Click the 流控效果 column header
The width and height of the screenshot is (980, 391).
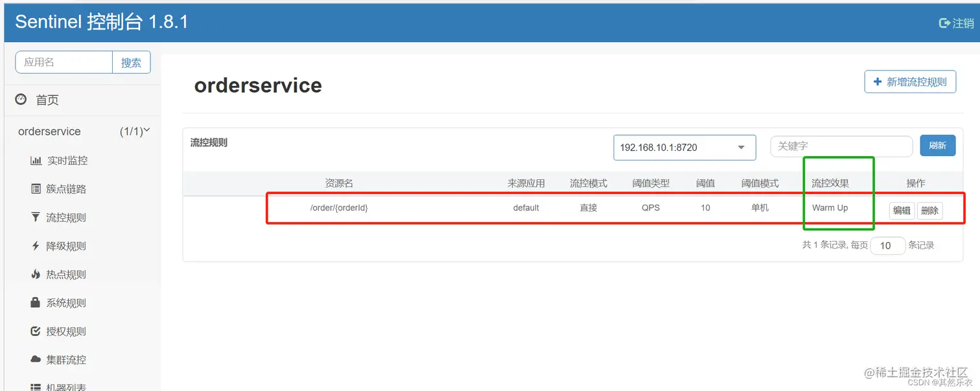pyautogui.click(x=830, y=183)
